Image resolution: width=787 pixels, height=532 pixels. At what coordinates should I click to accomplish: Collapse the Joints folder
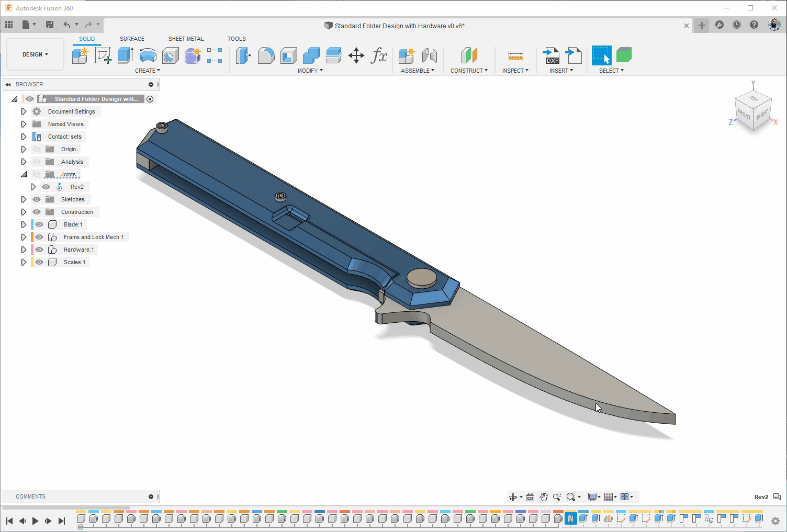[x=24, y=174]
